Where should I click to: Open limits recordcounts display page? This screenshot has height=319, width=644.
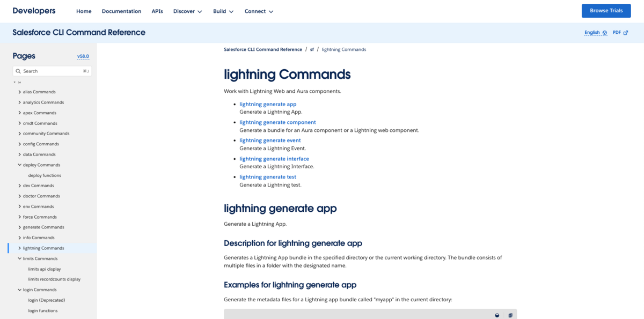[54, 279]
